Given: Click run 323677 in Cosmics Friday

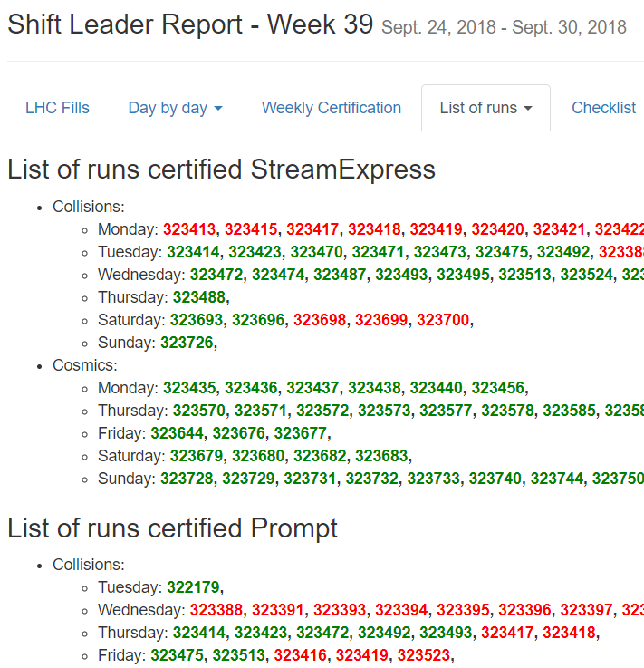Looking at the screenshot, I should click(x=300, y=433).
